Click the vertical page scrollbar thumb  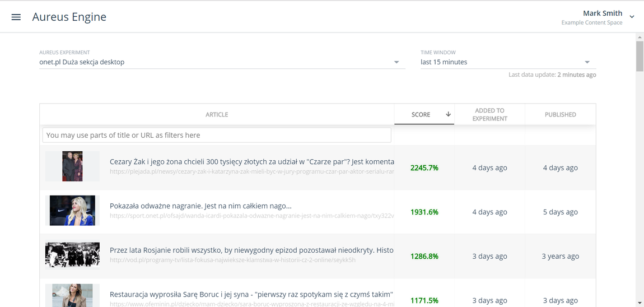(x=640, y=57)
